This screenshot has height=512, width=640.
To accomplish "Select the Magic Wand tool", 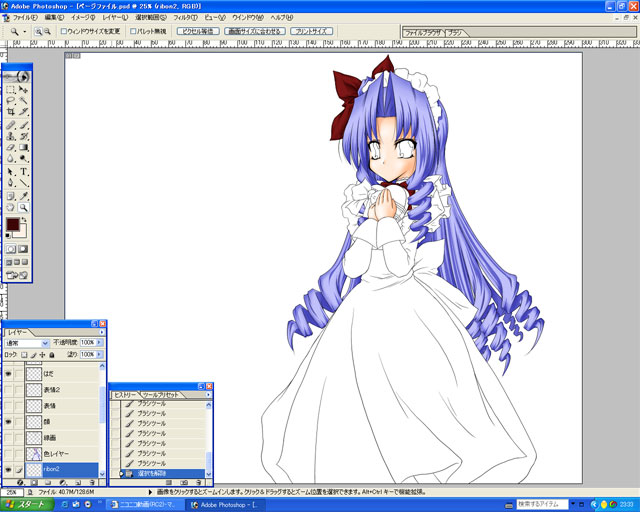I will pos(24,100).
